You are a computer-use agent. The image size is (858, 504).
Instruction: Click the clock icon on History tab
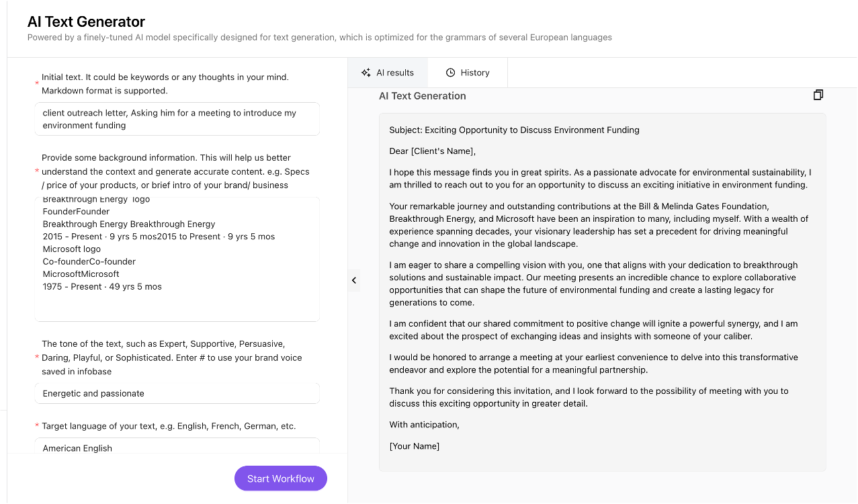[x=450, y=73]
